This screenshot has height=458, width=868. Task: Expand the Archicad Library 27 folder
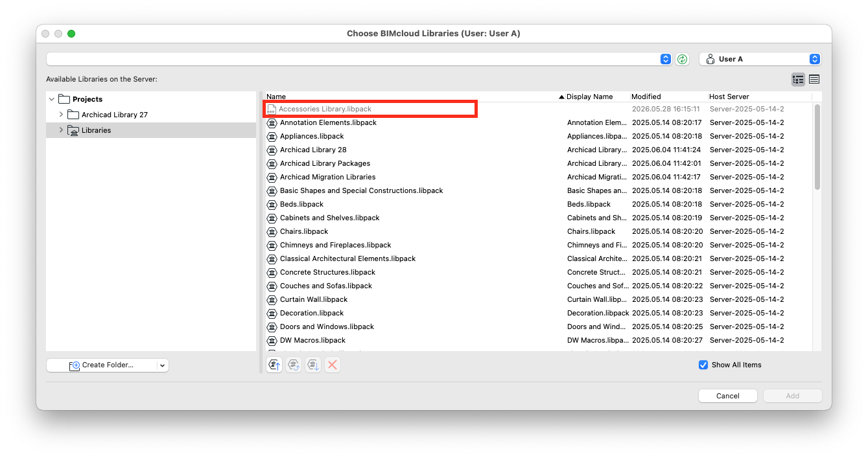[x=61, y=115]
